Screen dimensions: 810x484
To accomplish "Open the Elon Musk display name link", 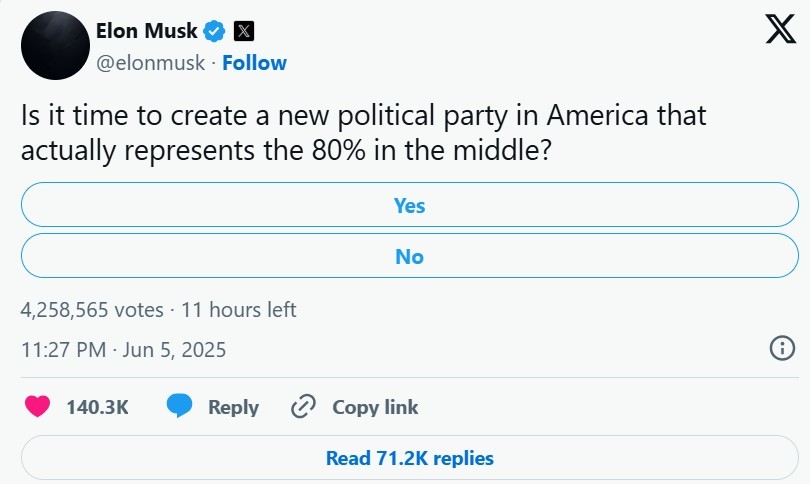I will click(147, 31).
